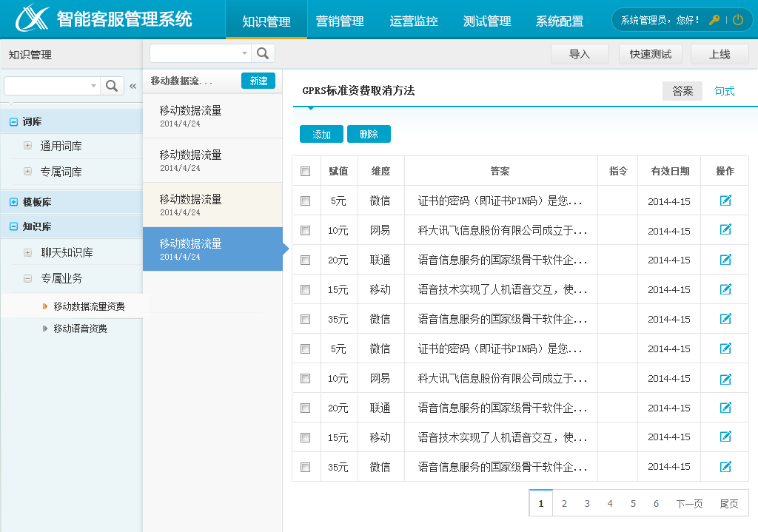Click the sidebar search magnifier icon
The height and width of the screenshot is (532, 758).
point(112,86)
